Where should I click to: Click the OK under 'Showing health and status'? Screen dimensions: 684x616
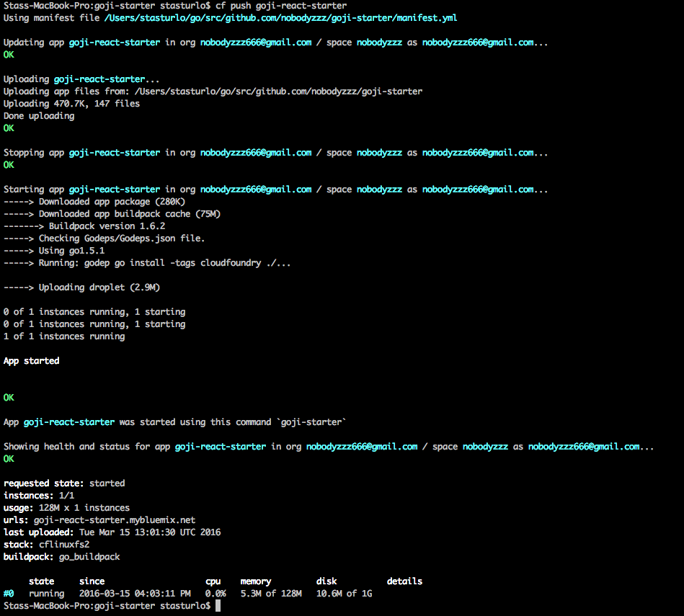9,459
